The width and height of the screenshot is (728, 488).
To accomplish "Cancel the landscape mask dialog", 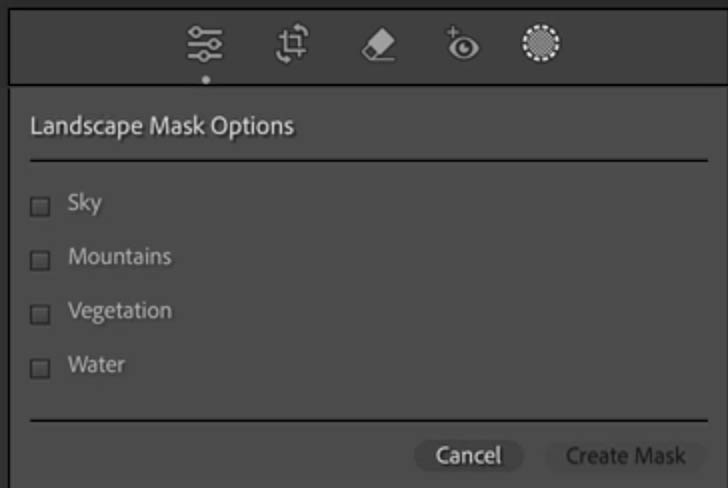I will 468,455.
